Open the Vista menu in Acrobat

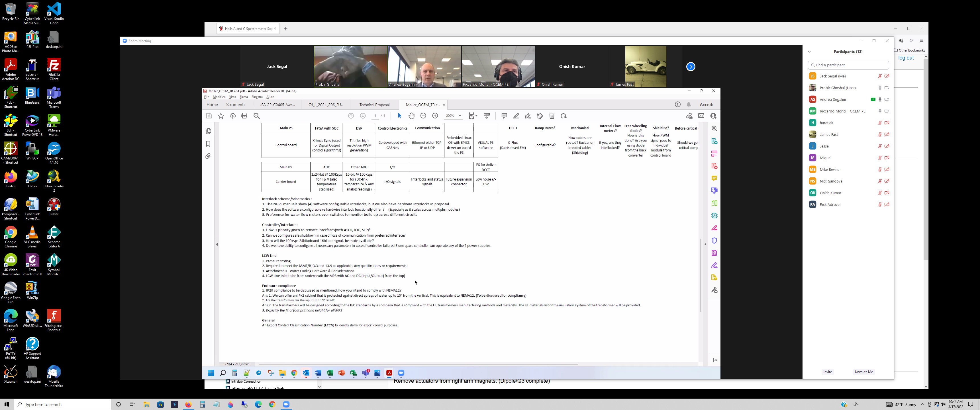pos(232,97)
